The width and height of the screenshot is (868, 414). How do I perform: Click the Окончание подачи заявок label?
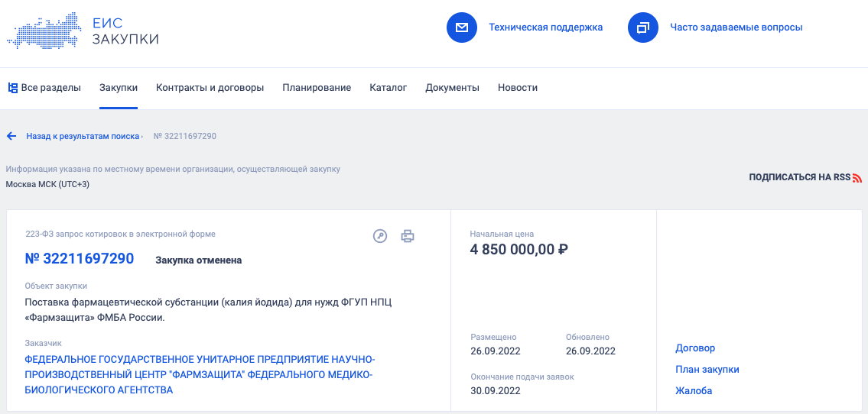pyautogui.click(x=522, y=377)
